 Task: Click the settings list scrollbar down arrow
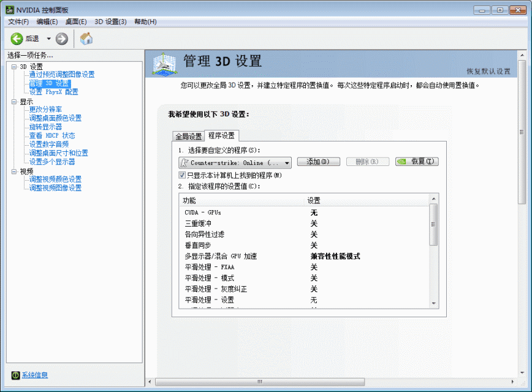pyautogui.click(x=433, y=303)
